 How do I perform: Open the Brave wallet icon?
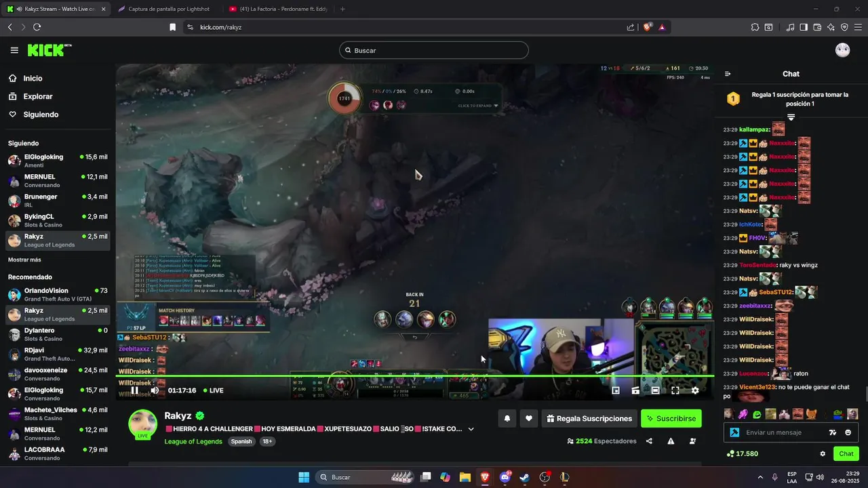click(817, 27)
